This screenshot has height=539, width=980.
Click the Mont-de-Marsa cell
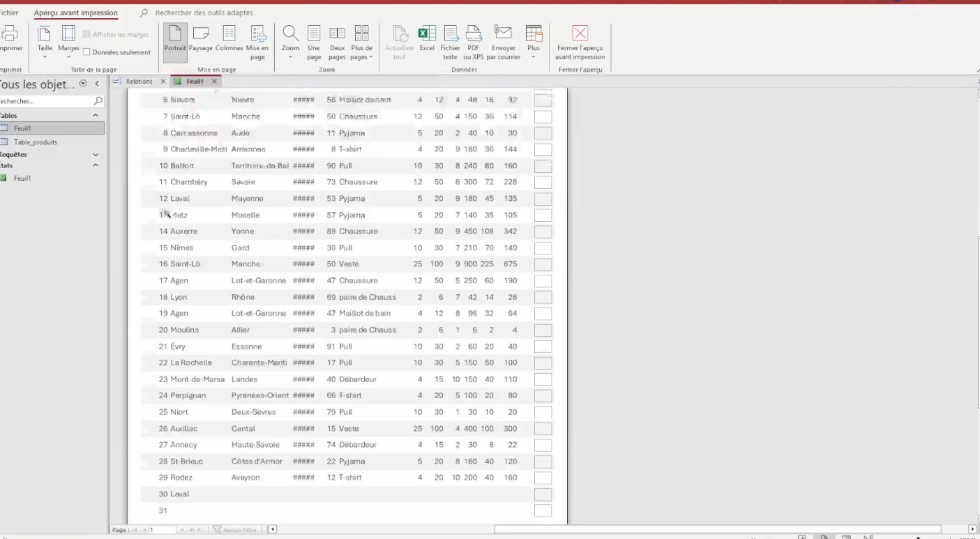[197, 379]
